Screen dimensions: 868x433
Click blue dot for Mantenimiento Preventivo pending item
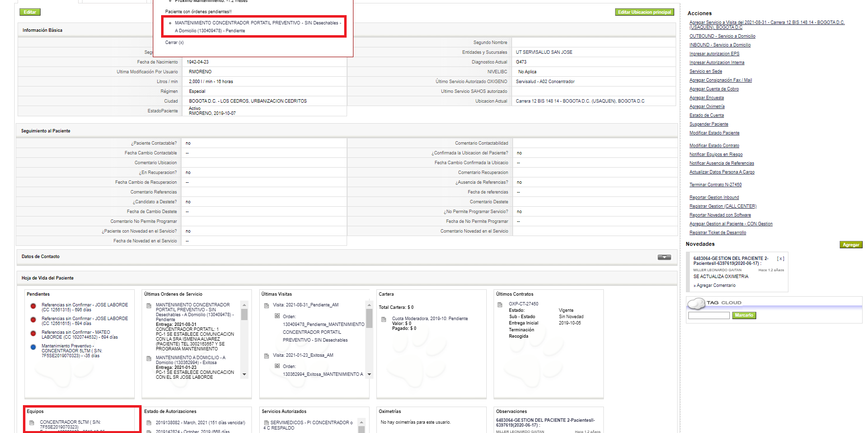[x=33, y=347]
